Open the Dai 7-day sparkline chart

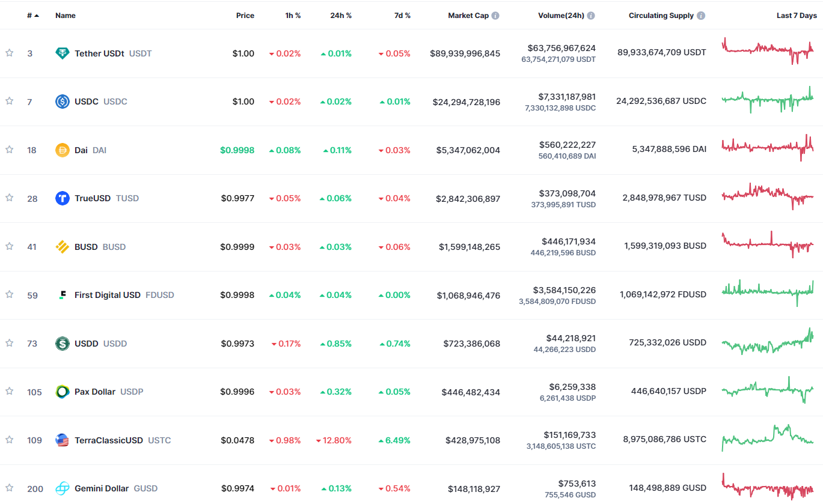click(x=768, y=148)
